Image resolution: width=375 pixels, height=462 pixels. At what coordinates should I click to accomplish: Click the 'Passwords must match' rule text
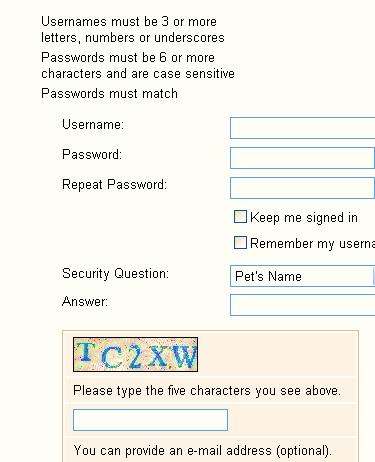point(109,94)
